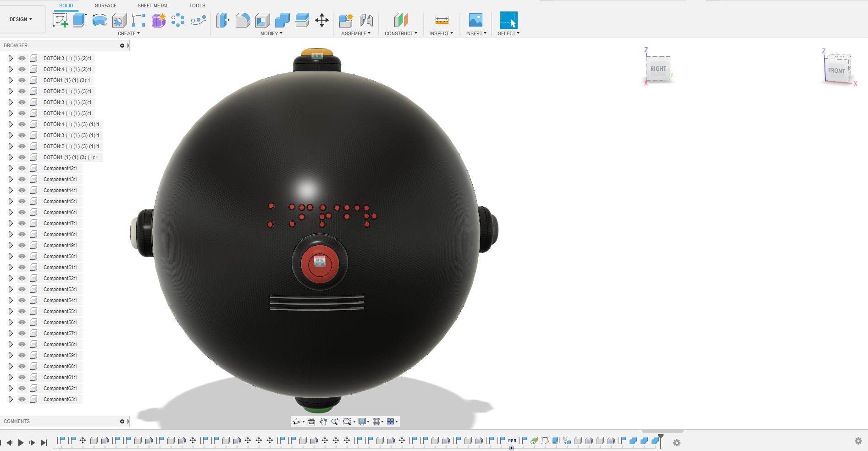The width and height of the screenshot is (868, 451).
Task: Click the Zoom window icon
Action: coord(347,422)
